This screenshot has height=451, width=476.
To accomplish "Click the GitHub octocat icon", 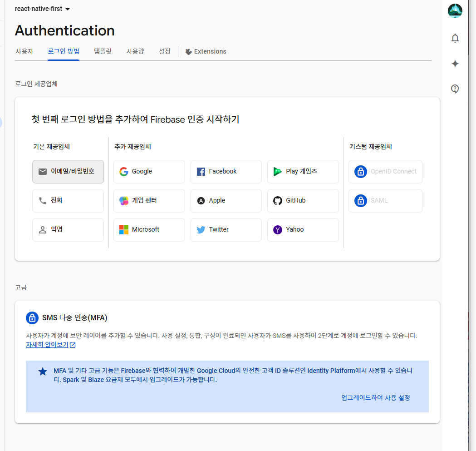I will (x=277, y=201).
